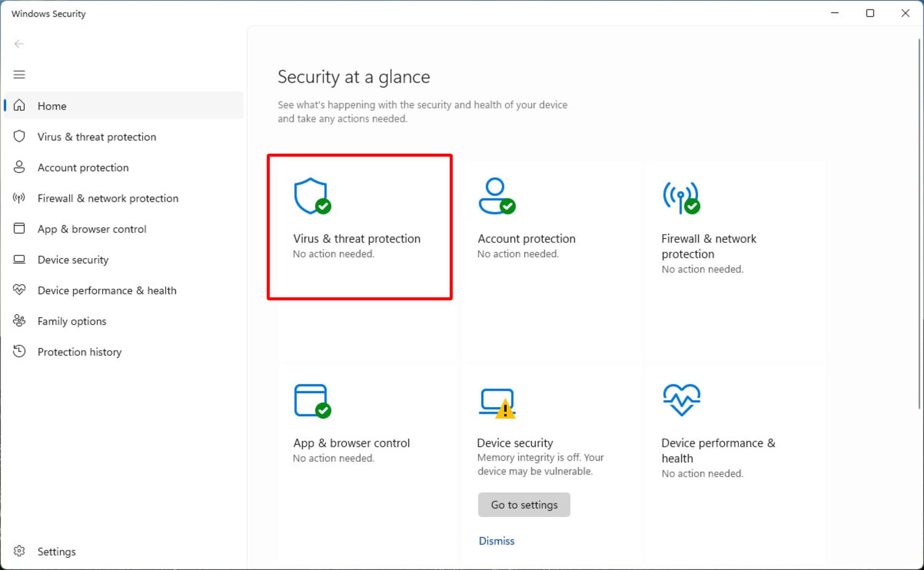Click the App & browser control tile title

tap(351, 443)
